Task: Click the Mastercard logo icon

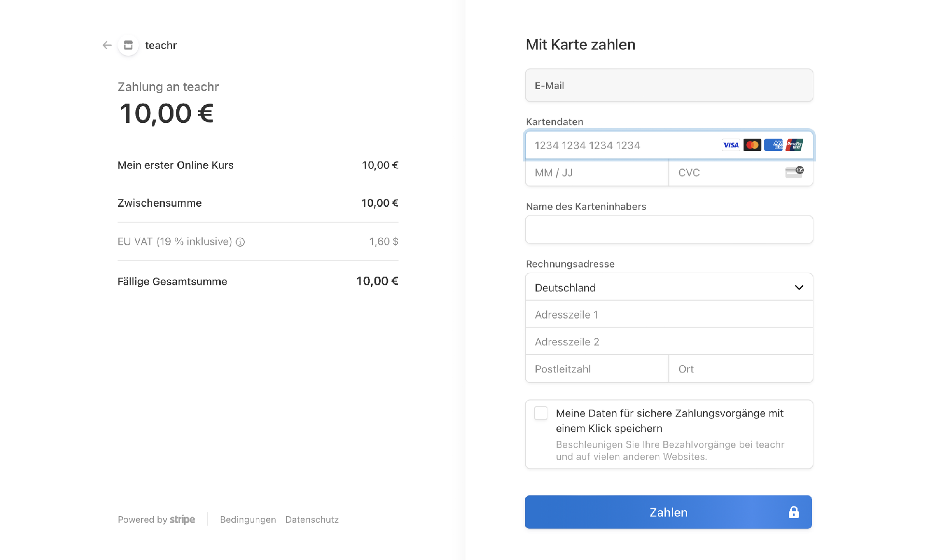Action: point(752,145)
